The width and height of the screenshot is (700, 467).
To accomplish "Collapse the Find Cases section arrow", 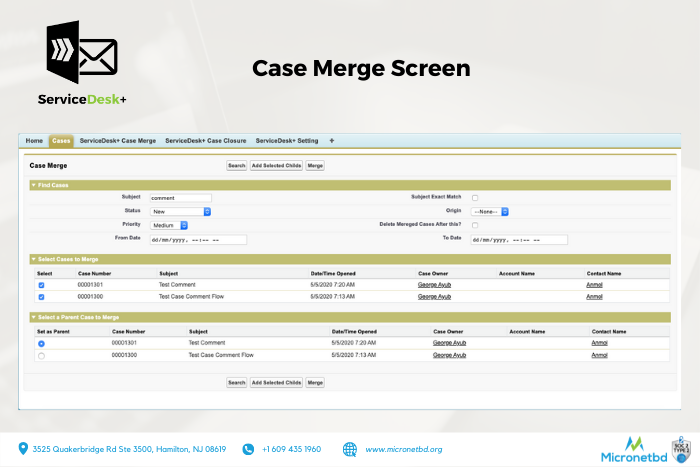I will [34, 185].
